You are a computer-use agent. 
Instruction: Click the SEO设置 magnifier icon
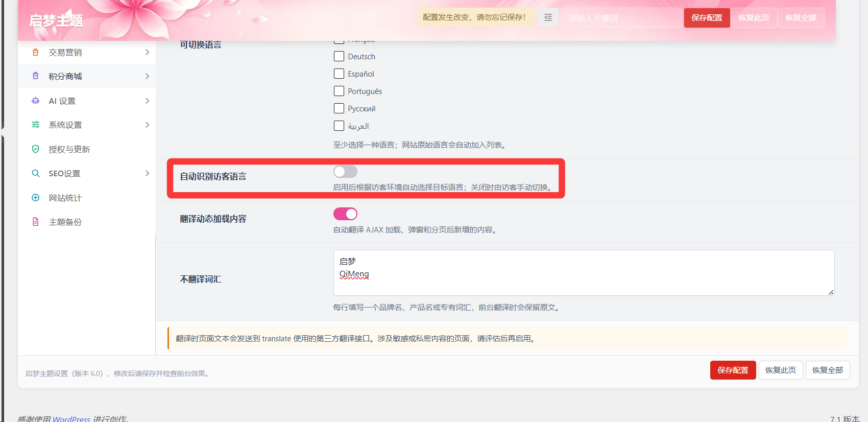point(35,173)
